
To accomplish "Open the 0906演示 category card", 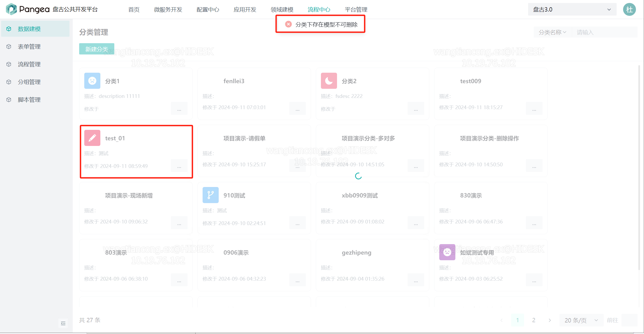I will (x=254, y=265).
